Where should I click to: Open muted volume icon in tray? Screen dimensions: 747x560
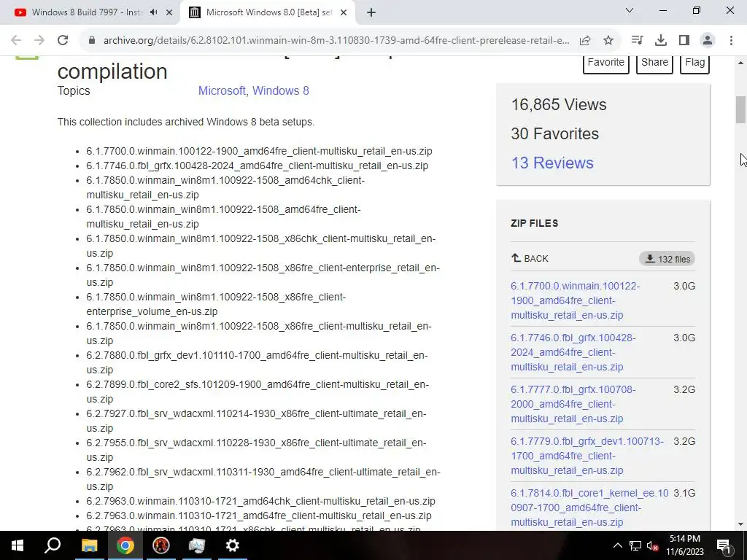click(x=653, y=545)
